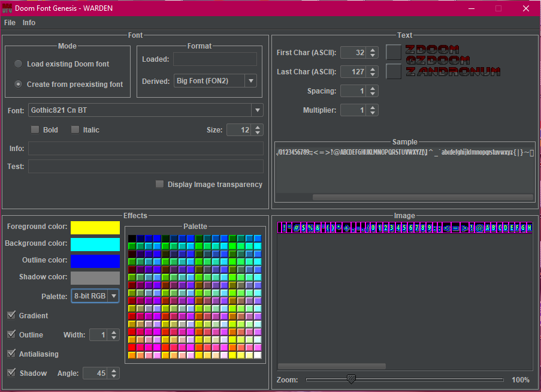This screenshot has height=392, width=541.
Task: Click the blue Outline color swatch
Action: 95,261
